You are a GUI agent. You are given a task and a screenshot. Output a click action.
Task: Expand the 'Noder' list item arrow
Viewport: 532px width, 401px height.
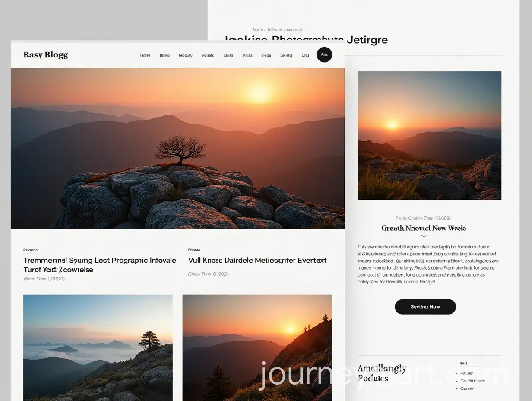467,372
